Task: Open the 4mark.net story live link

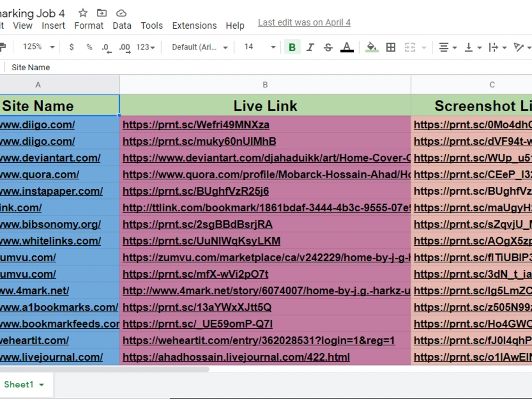Action: 267,291
